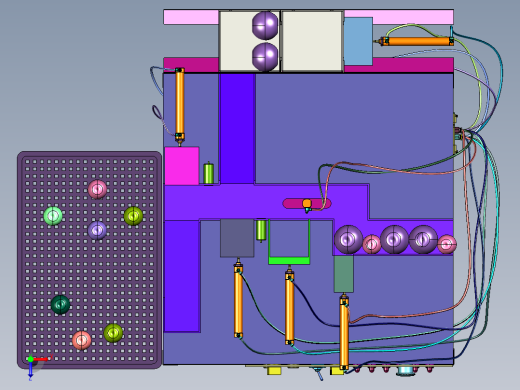Image resolution: width=520 pixels, height=390 pixels.
Task: Select the orange cylinder below the teal block
Action: pyautogui.click(x=344, y=332)
